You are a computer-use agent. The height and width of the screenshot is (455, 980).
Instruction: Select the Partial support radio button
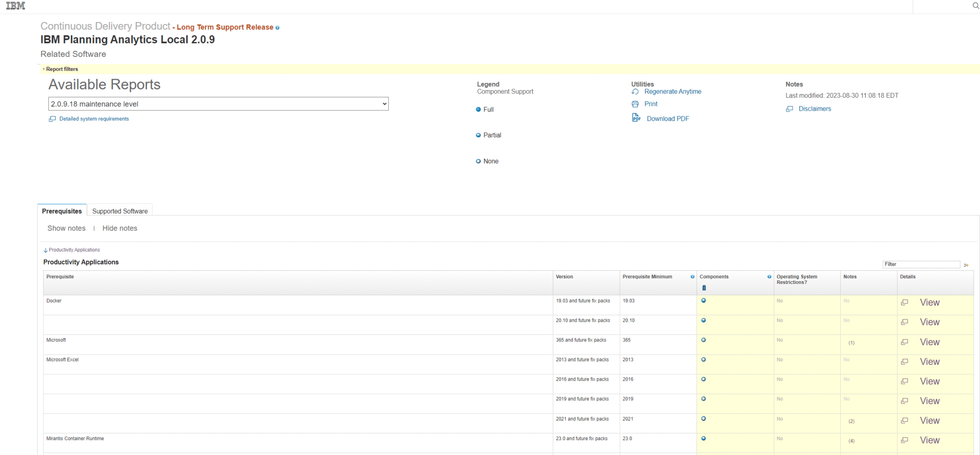point(478,135)
